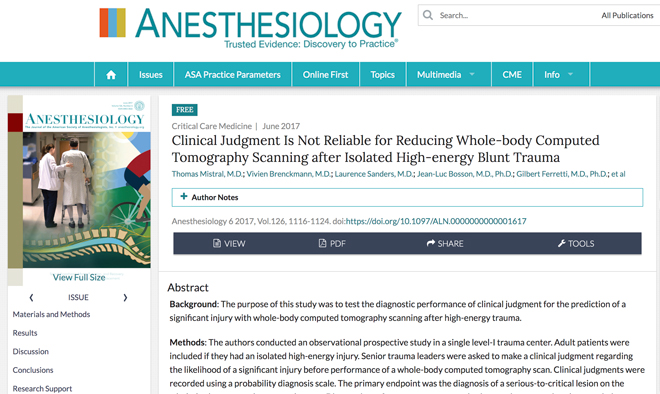Viewport: 660px width, 394px height.
Task: Open Online First menu item
Action: pyautogui.click(x=325, y=75)
